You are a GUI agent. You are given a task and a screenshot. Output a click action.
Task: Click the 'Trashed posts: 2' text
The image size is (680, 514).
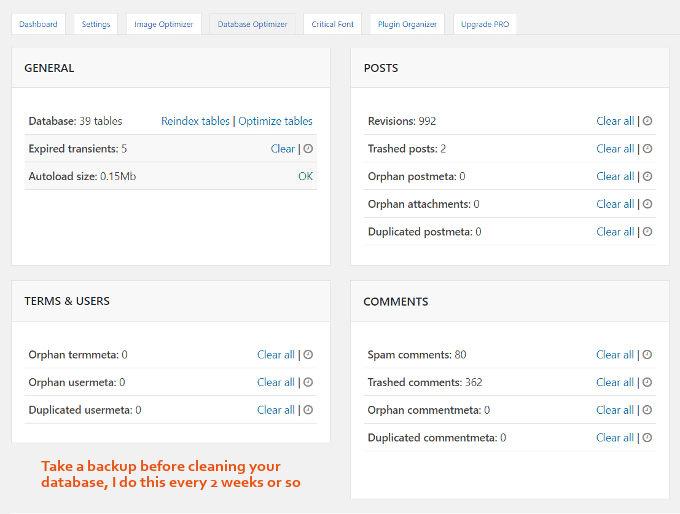[x=407, y=149]
